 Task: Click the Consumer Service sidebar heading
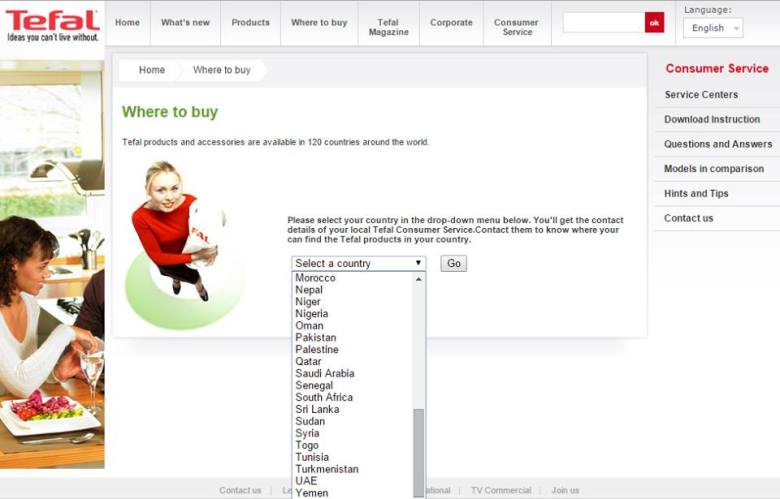(717, 69)
